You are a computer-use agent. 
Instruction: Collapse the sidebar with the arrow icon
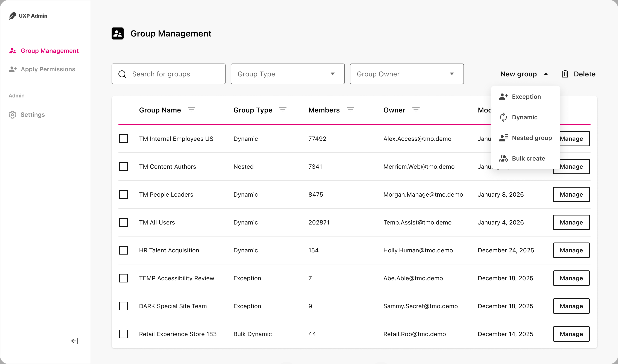[75, 341]
